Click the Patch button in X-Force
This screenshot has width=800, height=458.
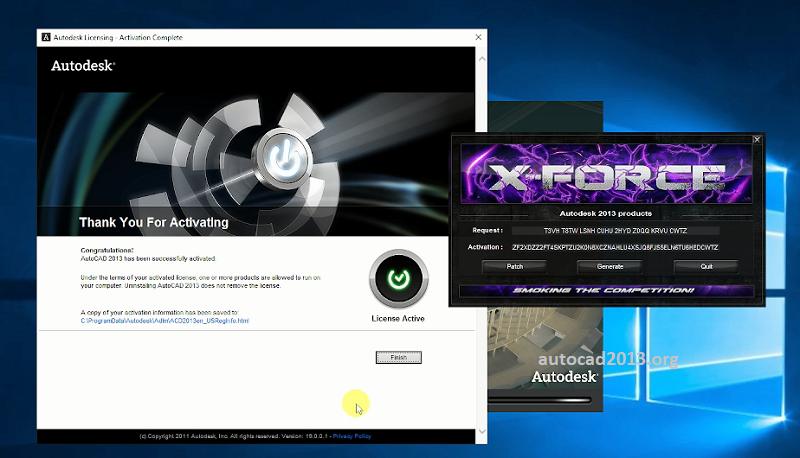[x=514, y=267]
